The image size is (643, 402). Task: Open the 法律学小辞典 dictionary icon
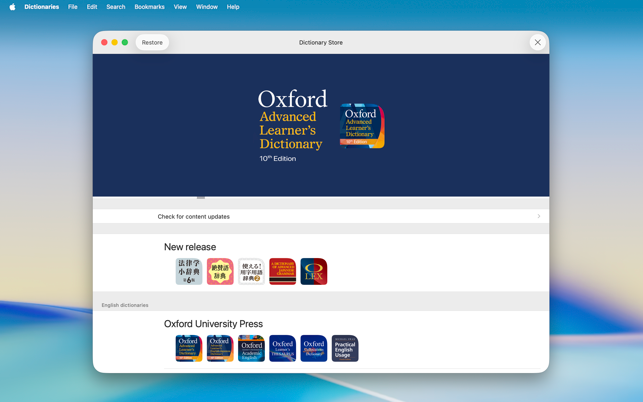pyautogui.click(x=189, y=271)
